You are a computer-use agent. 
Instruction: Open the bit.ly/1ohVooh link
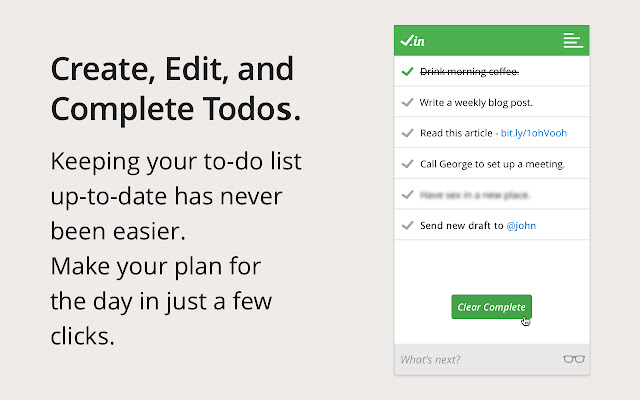535,133
